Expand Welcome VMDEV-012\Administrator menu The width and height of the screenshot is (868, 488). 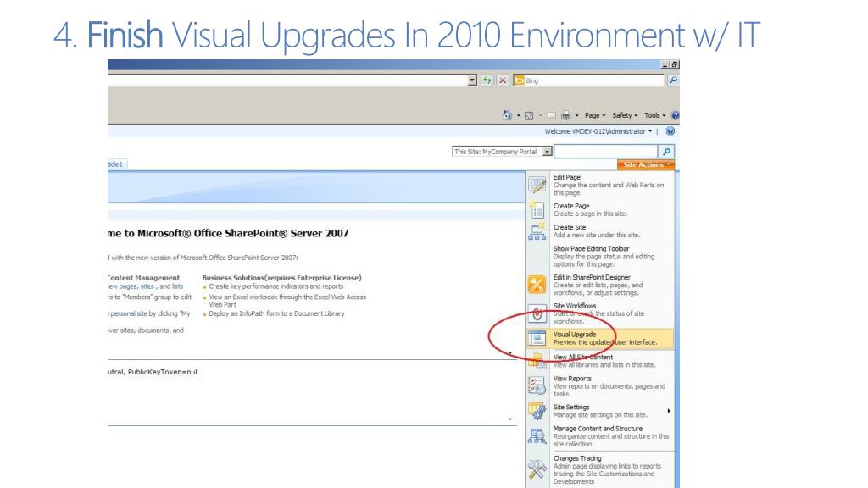click(598, 131)
